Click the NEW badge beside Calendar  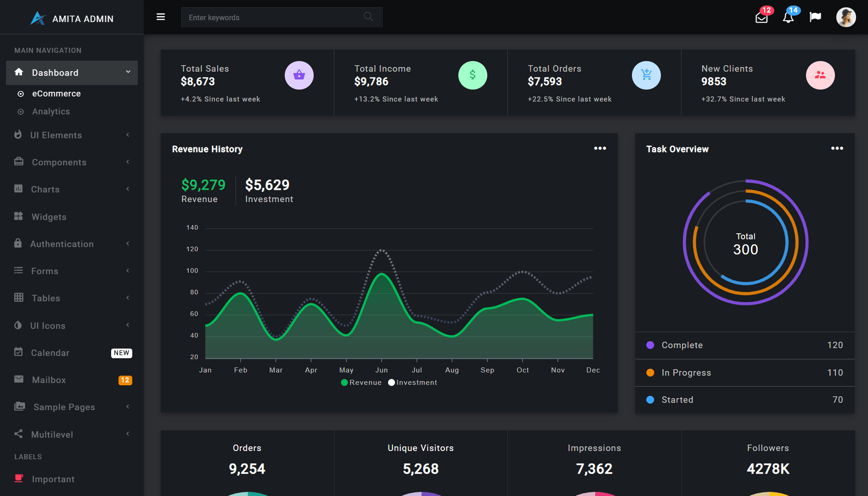point(122,353)
